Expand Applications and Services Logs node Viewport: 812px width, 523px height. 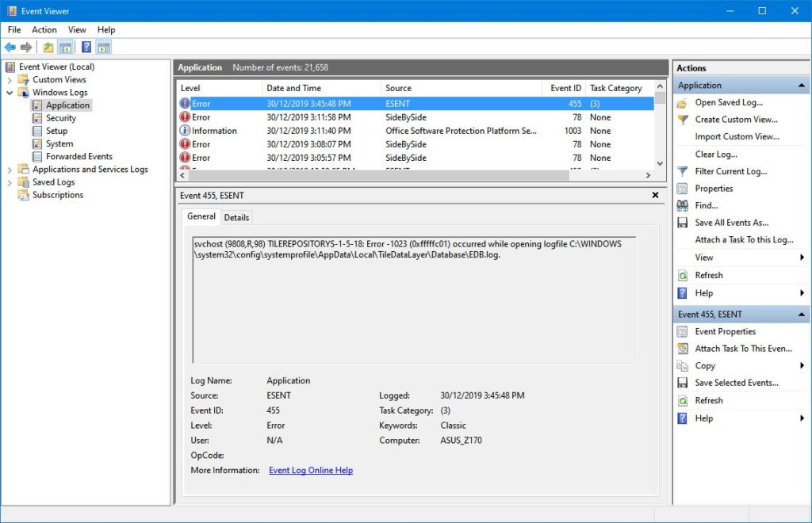tap(10, 170)
